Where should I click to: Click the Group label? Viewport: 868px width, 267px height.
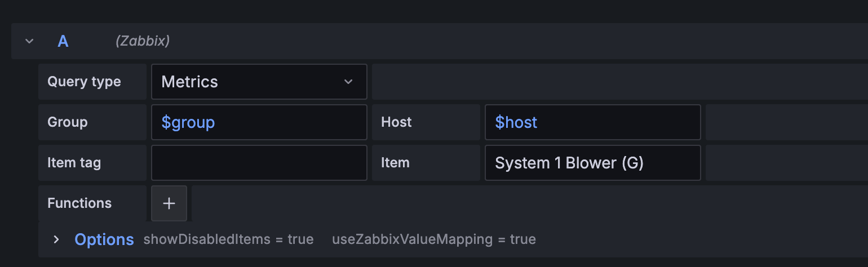tap(68, 122)
